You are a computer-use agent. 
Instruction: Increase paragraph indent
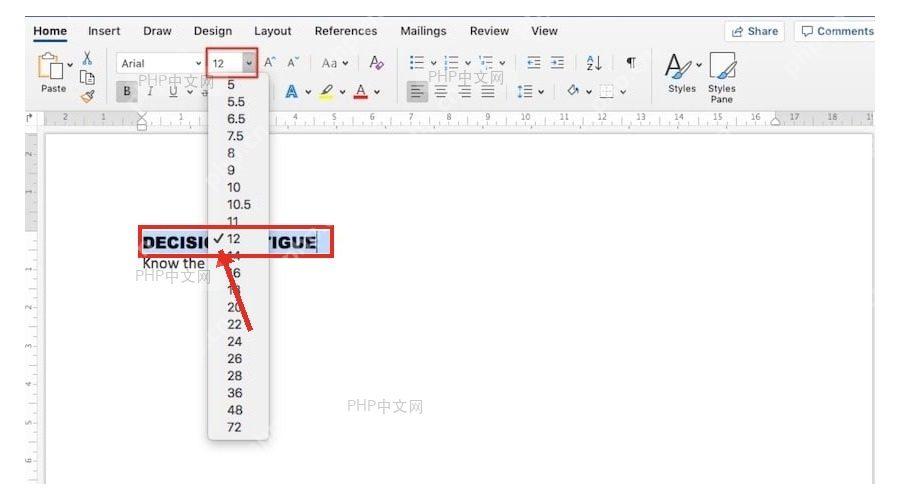pos(557,63)
